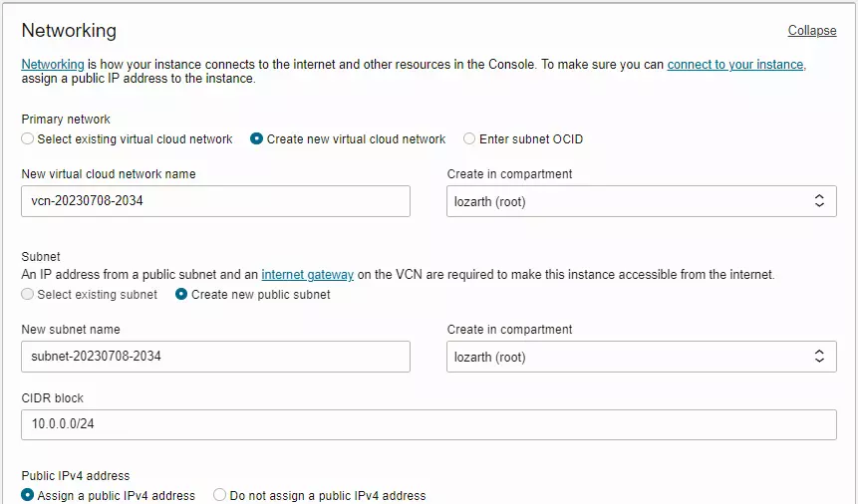Click the new virtual cloud network name field
858x504 pixels.
point(215,201)
